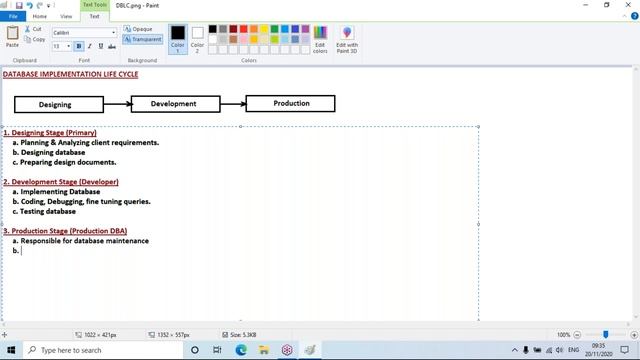Open the Windows Start menu
Image resolution: width=640 pixels, height=360 pixels.
point(11,350)
